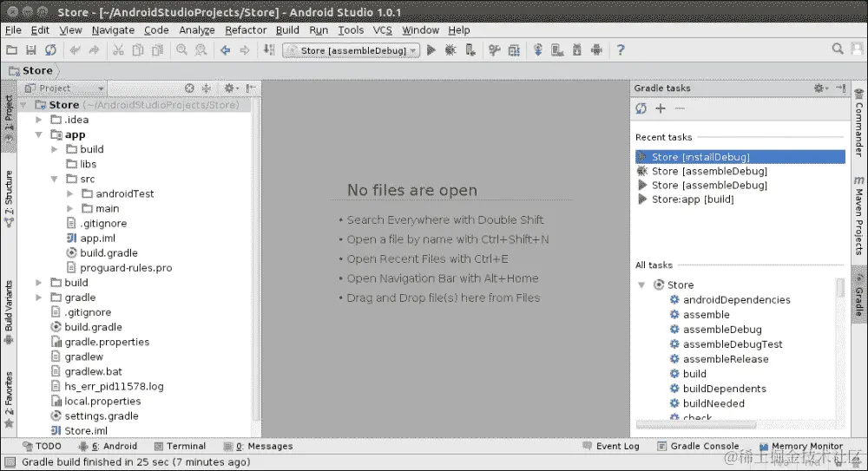
Task: Open the Terminal tool window
Action: point(180,446)
